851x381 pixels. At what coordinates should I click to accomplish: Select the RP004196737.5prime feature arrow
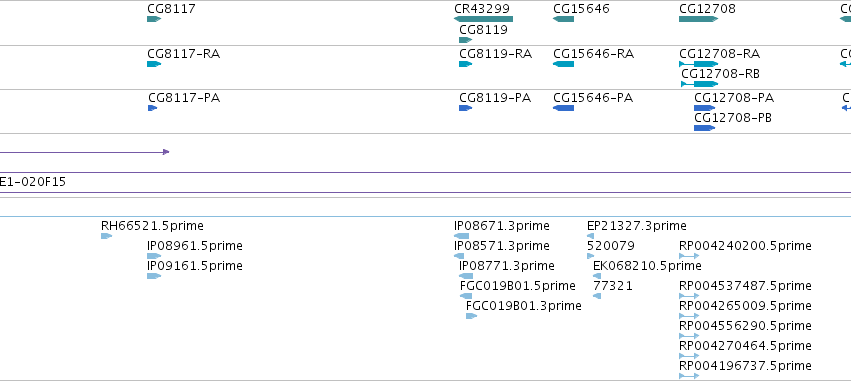689,376
